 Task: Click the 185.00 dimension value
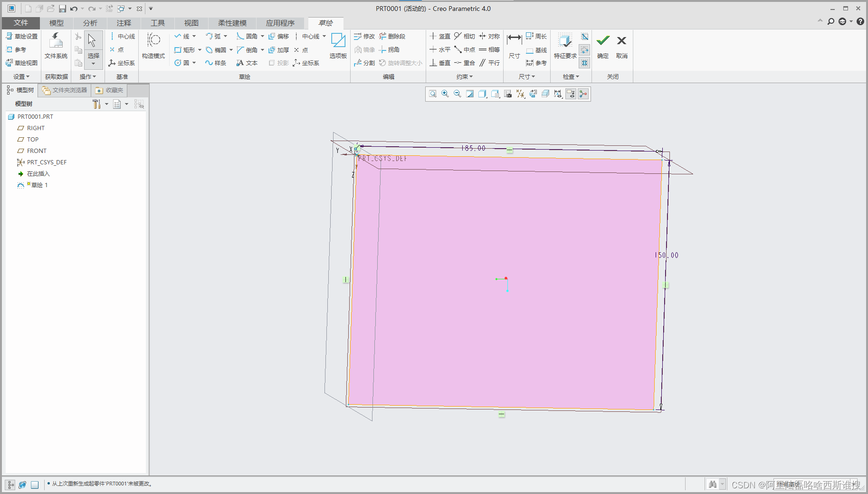pos(473,148)
